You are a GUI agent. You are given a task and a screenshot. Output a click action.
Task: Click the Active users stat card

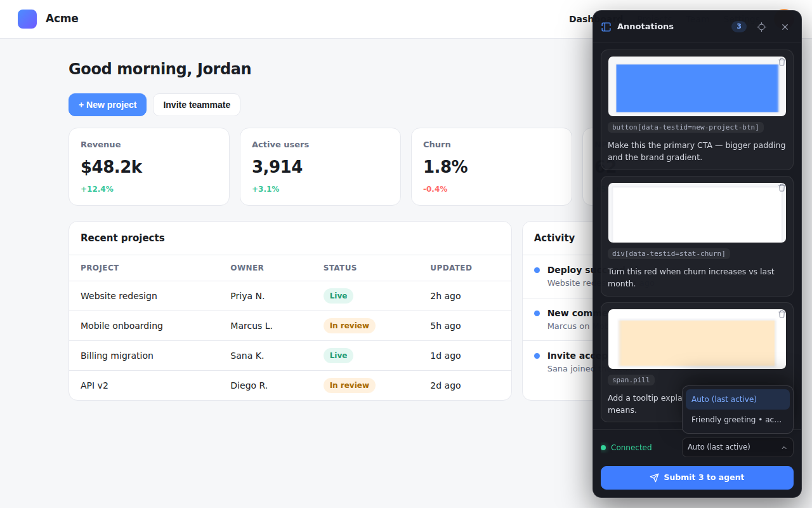tap(320, 167)
